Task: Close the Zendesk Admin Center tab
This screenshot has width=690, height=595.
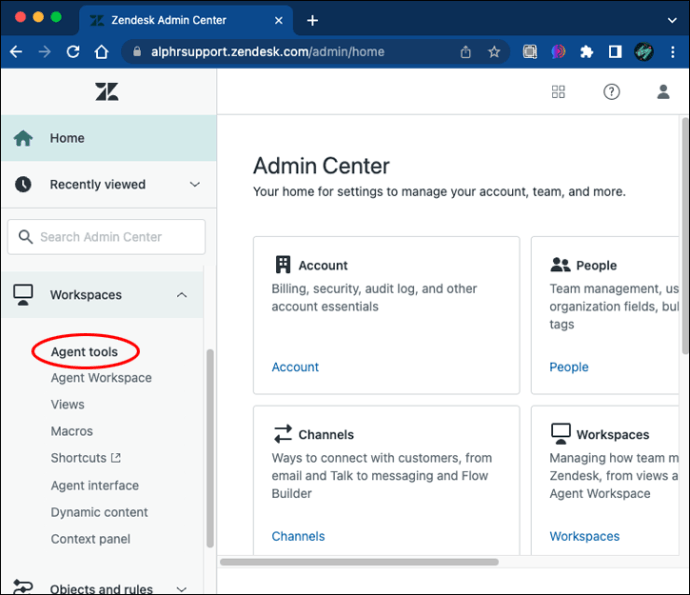Action: pyautogui.click(x=279, y=20)
